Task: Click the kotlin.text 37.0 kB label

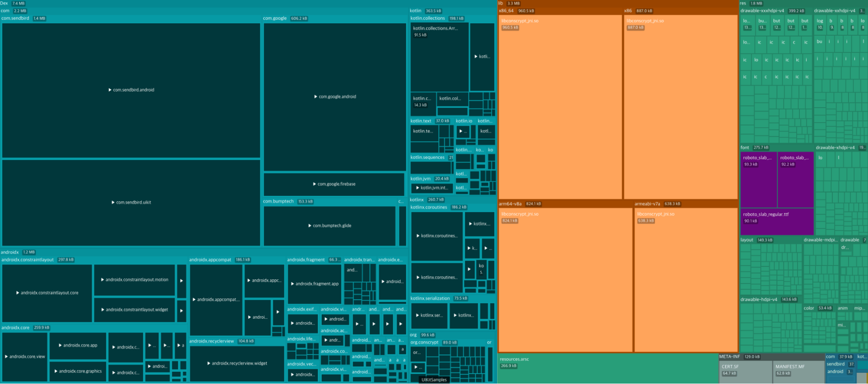Action: 430,121
